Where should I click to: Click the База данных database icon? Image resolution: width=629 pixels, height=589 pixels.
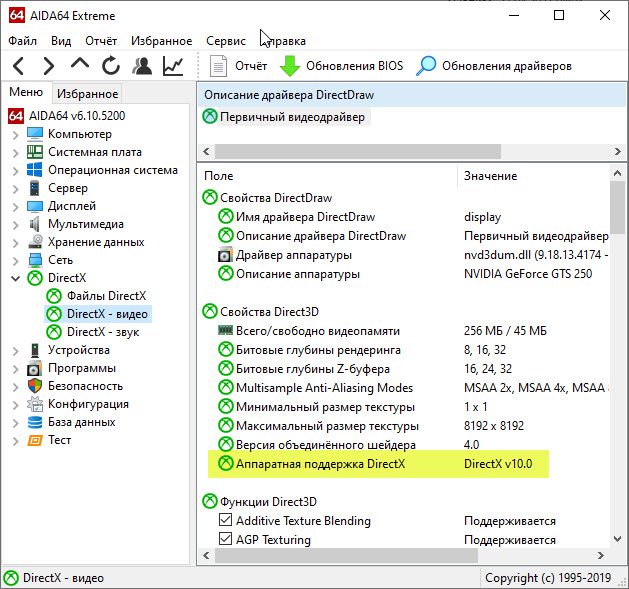tap(35, 422)
